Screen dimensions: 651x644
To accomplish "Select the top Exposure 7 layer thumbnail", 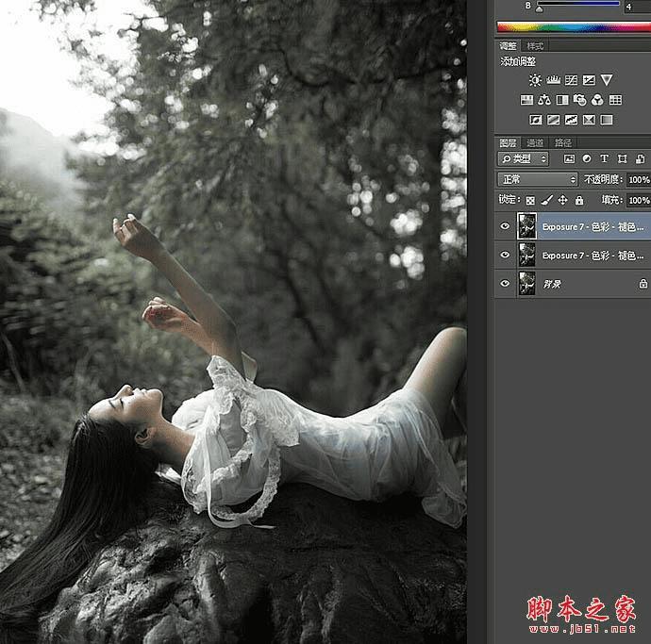I will coord(526,226).
